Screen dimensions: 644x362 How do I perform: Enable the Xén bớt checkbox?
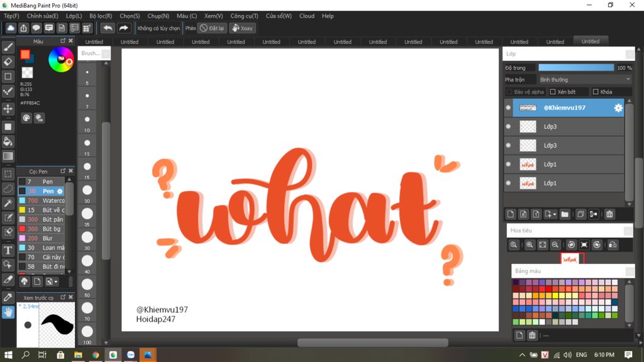pos(553,92)
